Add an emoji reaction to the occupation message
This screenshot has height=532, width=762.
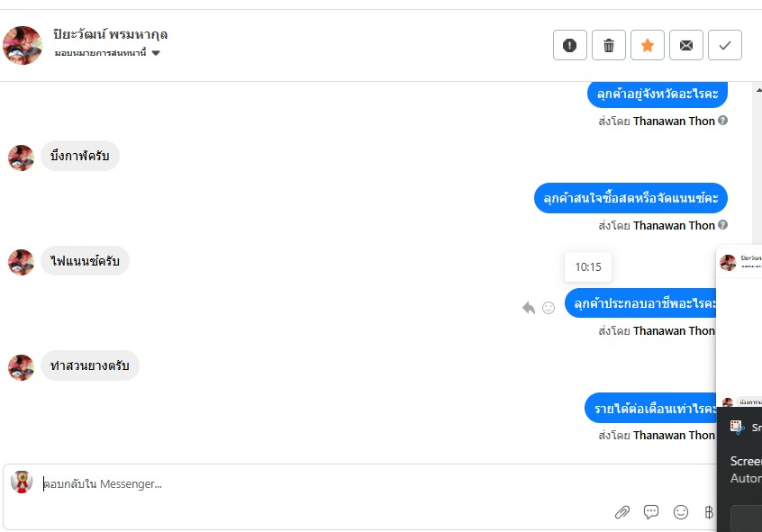549,308
